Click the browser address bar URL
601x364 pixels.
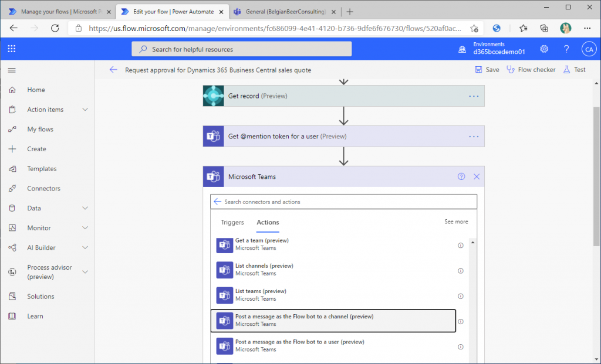(275, 28)
